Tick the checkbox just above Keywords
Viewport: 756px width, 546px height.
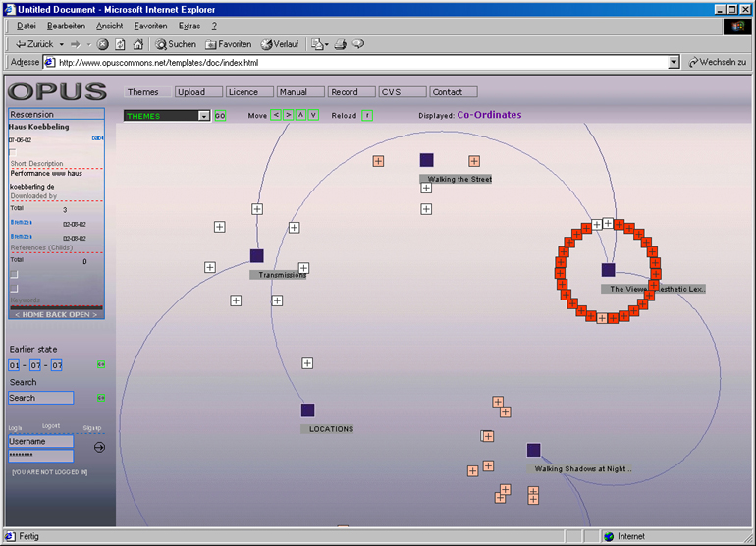(x=14, y=290)
